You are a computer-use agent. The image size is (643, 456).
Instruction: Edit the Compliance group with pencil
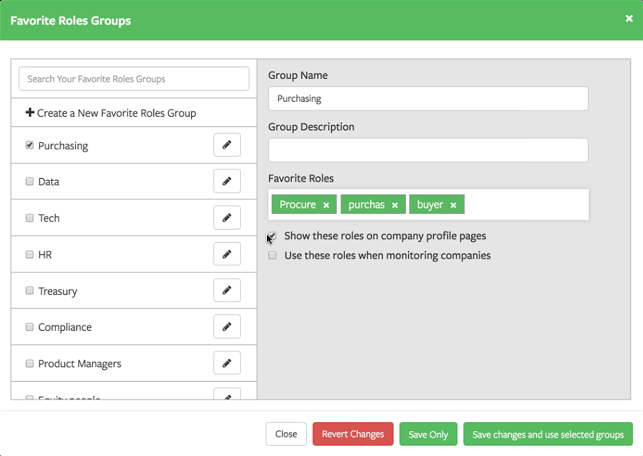[x=227, y=327]
